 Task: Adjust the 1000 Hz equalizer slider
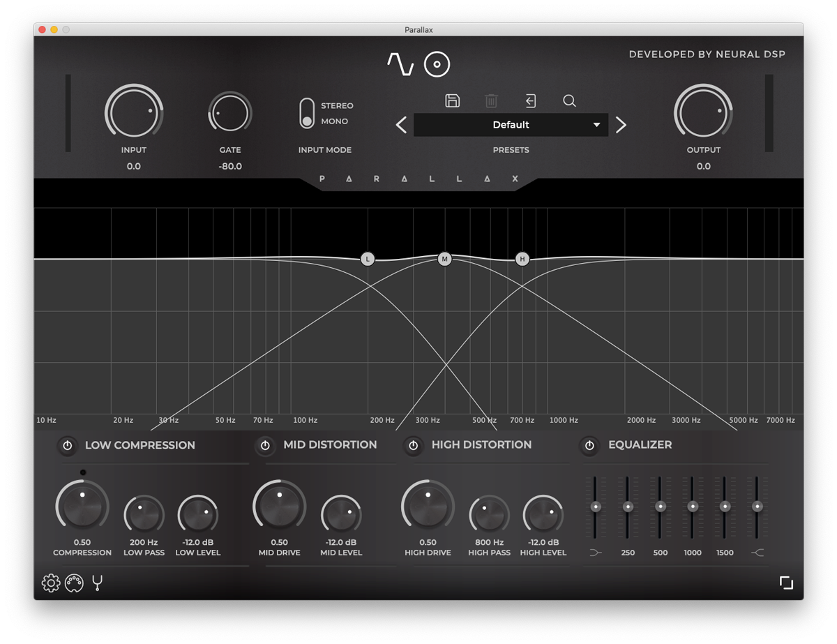(x=692, y=506)
